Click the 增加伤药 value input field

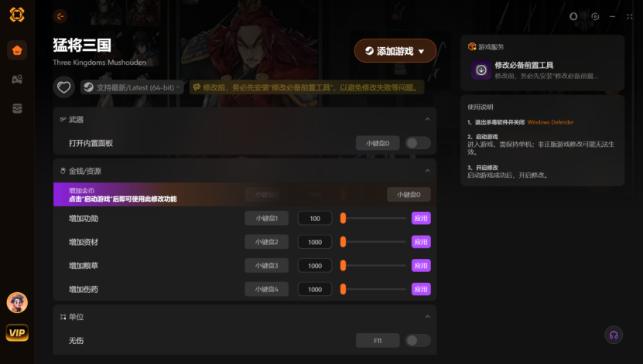tap(315, 290)
